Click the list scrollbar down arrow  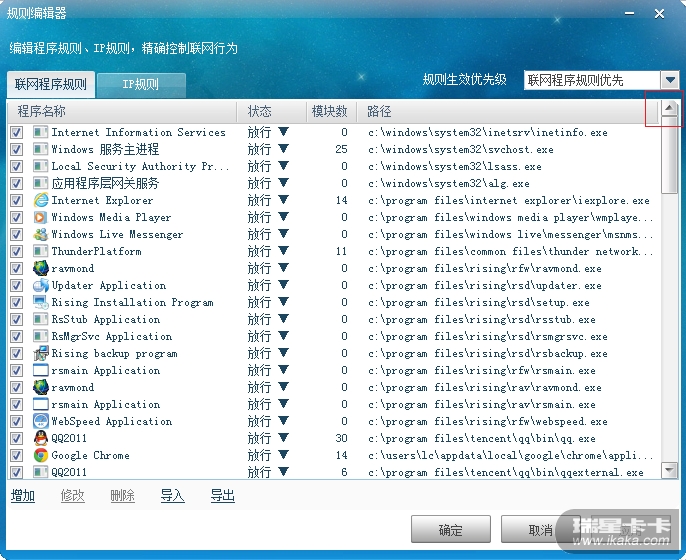[669, 470]
